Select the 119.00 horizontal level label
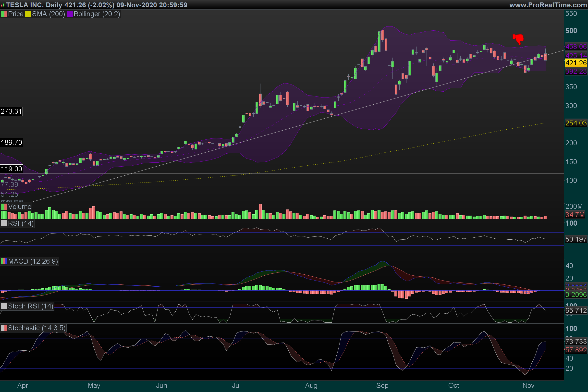 [11, 169]
